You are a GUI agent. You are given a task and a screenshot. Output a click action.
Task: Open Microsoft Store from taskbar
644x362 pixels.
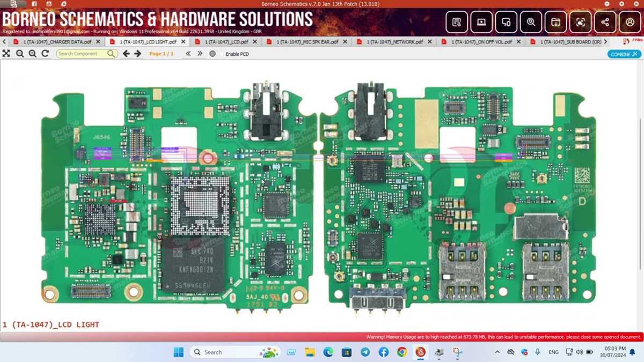347,352
